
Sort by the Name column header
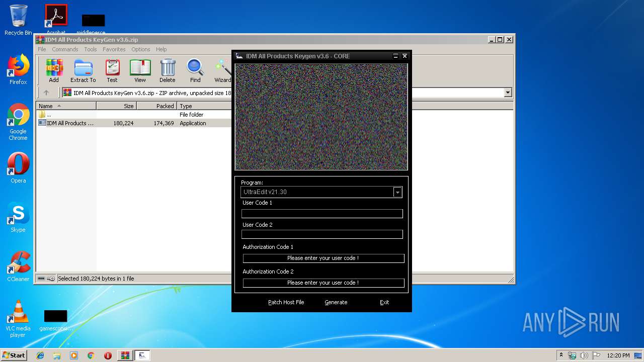pyautogui.click(x=66, y=106)
